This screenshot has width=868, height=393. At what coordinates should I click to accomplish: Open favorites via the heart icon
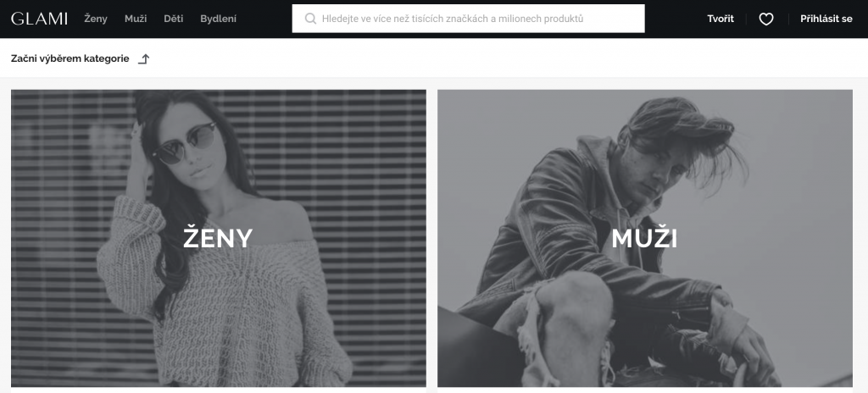click(766, 19)
